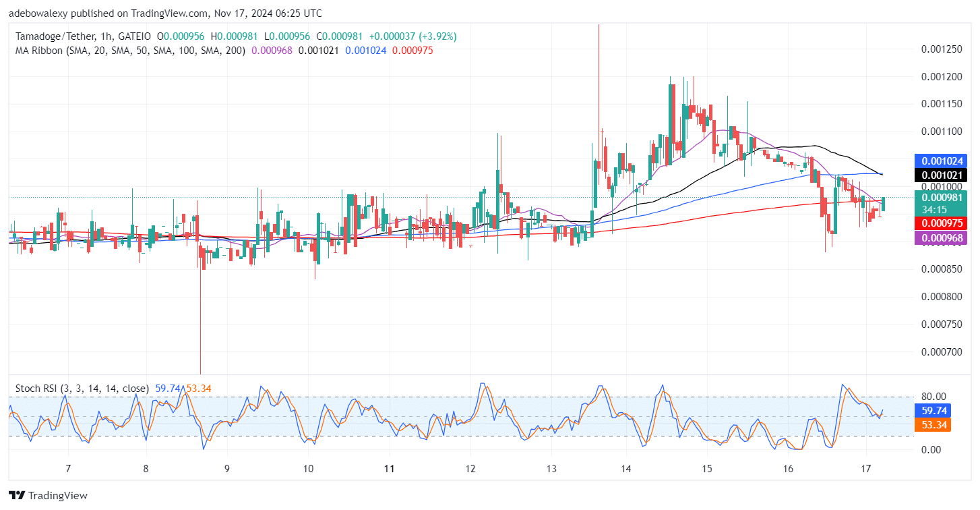Click the 80.00 Stoch RSI axis level

tap(934, 397)
